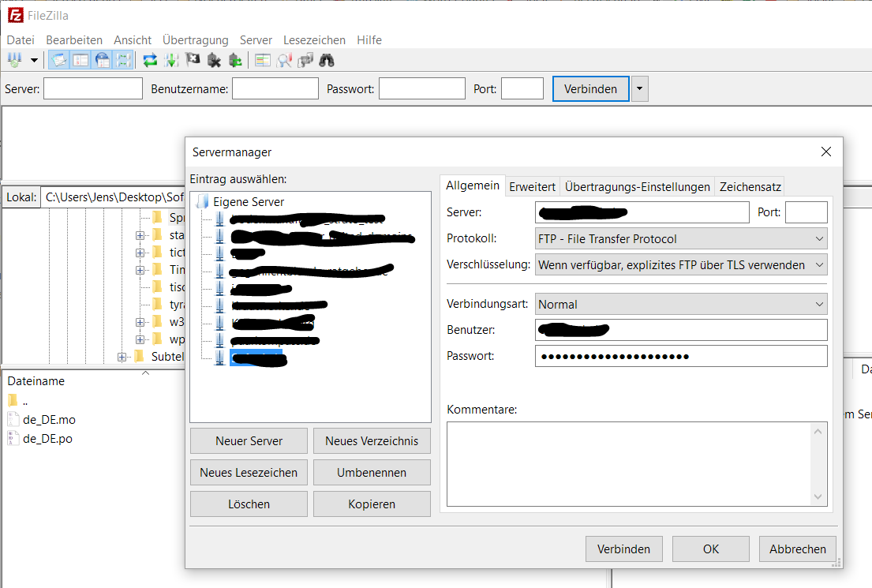The width and height of the screenshot is (872, 588).
Task: Toggle the message log view icon
Action: 59,60
